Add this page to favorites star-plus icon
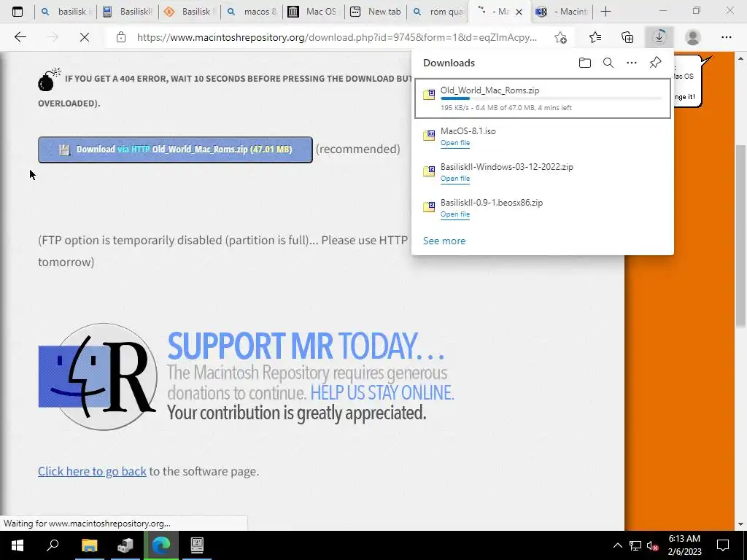 pos(561,37)
